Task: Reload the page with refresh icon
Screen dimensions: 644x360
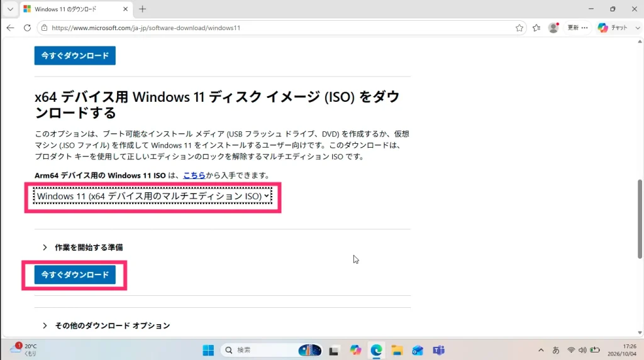Action: point(27,28)
